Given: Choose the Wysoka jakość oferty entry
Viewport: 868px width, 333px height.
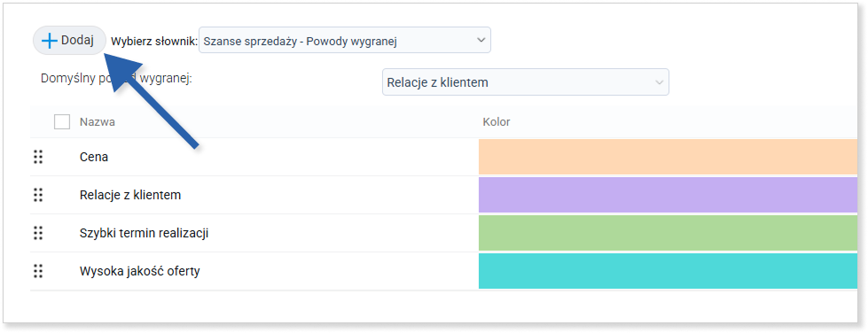Looking at the screenshot, I should coord(139,272).
